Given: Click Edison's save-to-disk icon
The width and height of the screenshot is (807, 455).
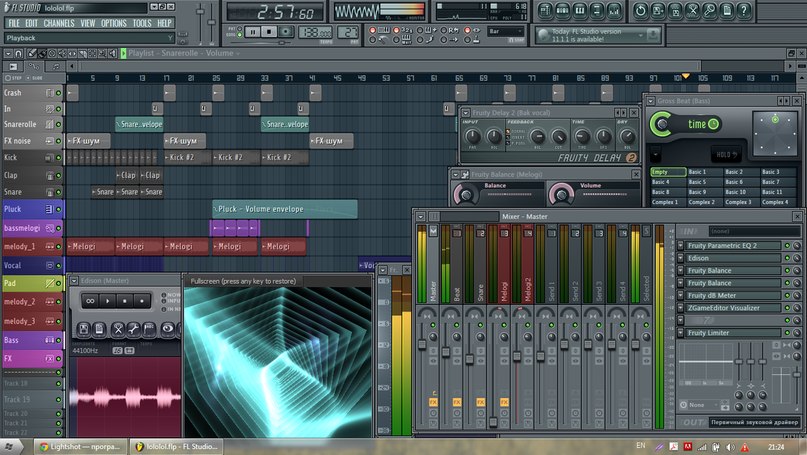Looking at the screenshot, I should [84, 329].
